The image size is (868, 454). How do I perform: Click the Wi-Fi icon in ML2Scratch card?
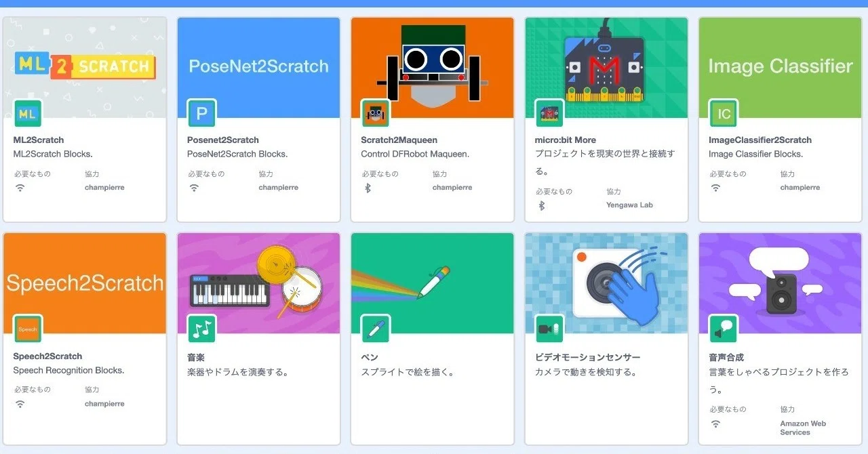tap(20, 188)
